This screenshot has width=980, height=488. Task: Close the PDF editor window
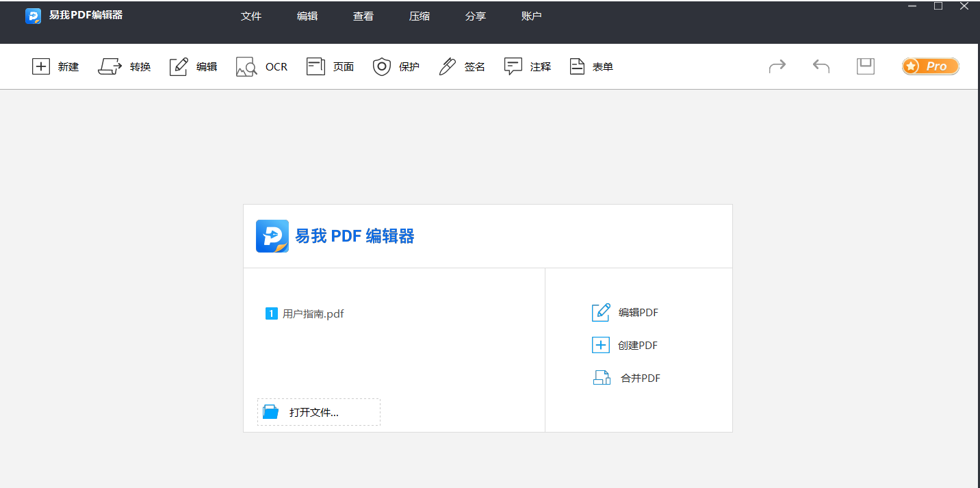coord(964,6)
